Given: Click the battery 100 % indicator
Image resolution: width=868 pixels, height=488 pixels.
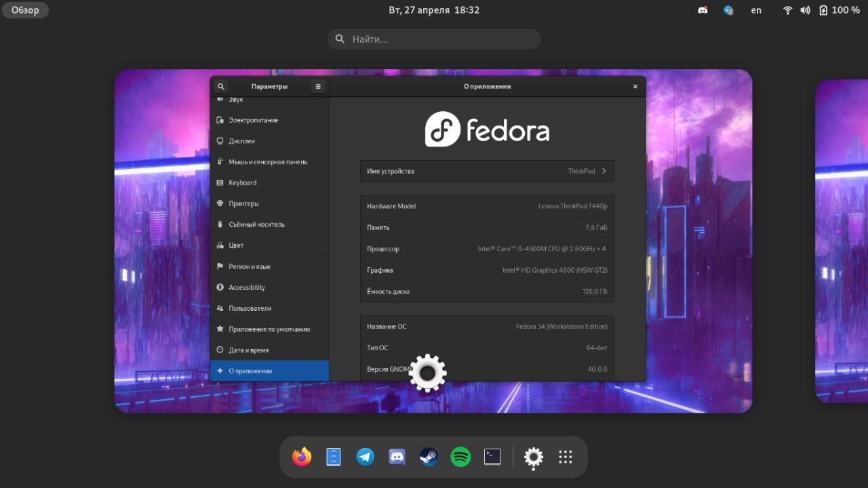Looking at the screenshot, I should click(840, 10).
